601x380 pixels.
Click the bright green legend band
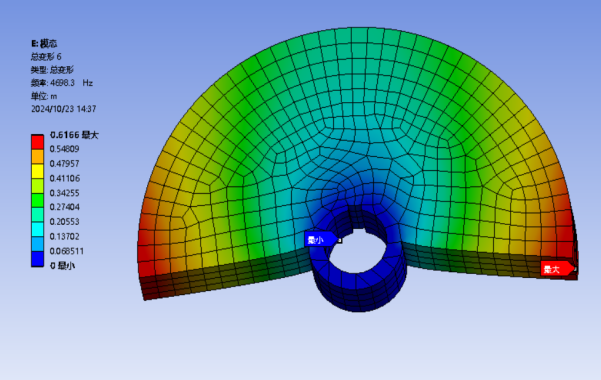point(38,200)
